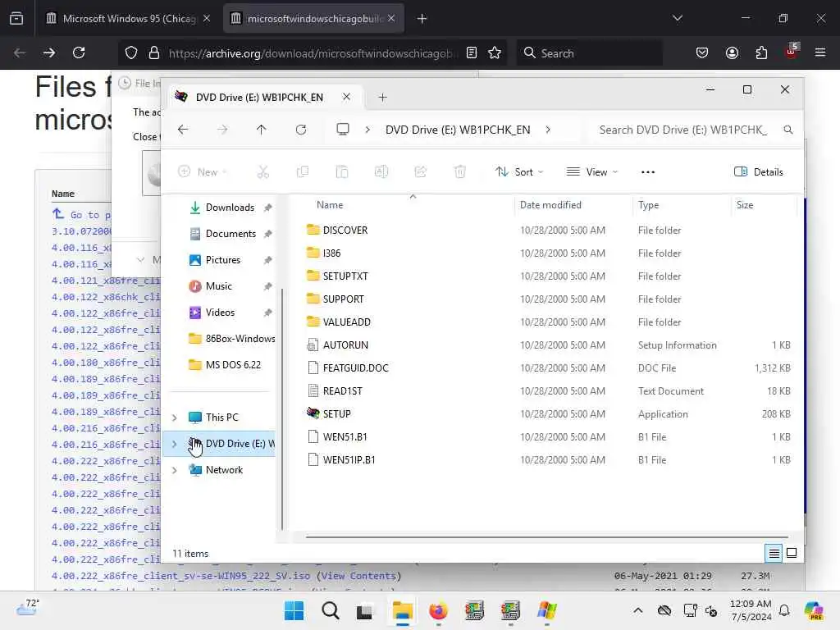Image resolution: width=840 pixels, height=630 pixels.
Task: Click Firefox icon in the taskbar
Action: click(x=438, y=610)
